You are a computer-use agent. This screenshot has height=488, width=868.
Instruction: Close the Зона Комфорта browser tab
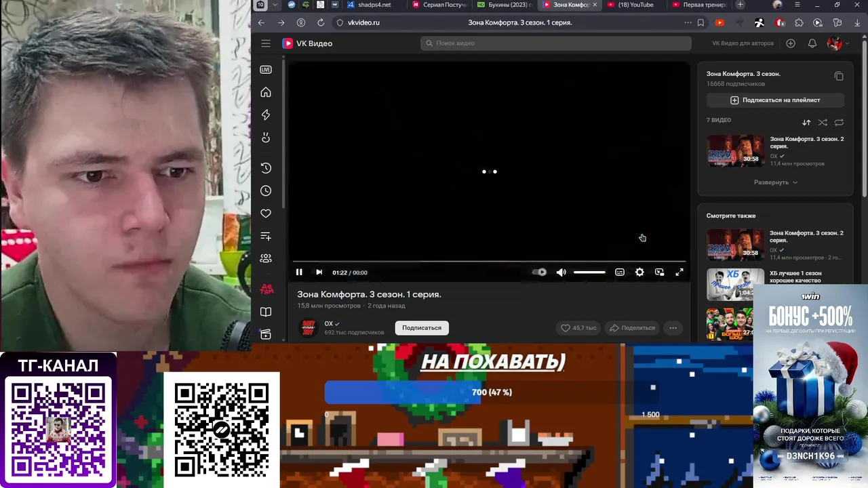(595, 5)
